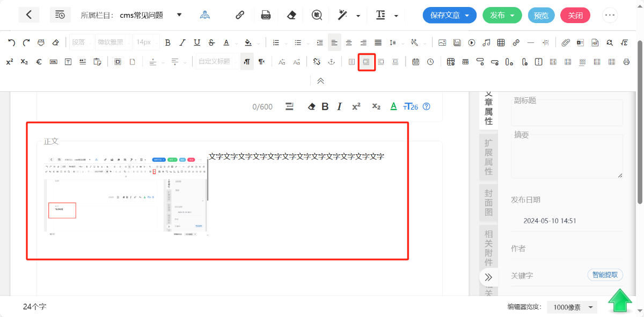This screenshot has height=317, width=644.
Task: Click the 智能提取 keyword button
Action: (x=605, y=275)
